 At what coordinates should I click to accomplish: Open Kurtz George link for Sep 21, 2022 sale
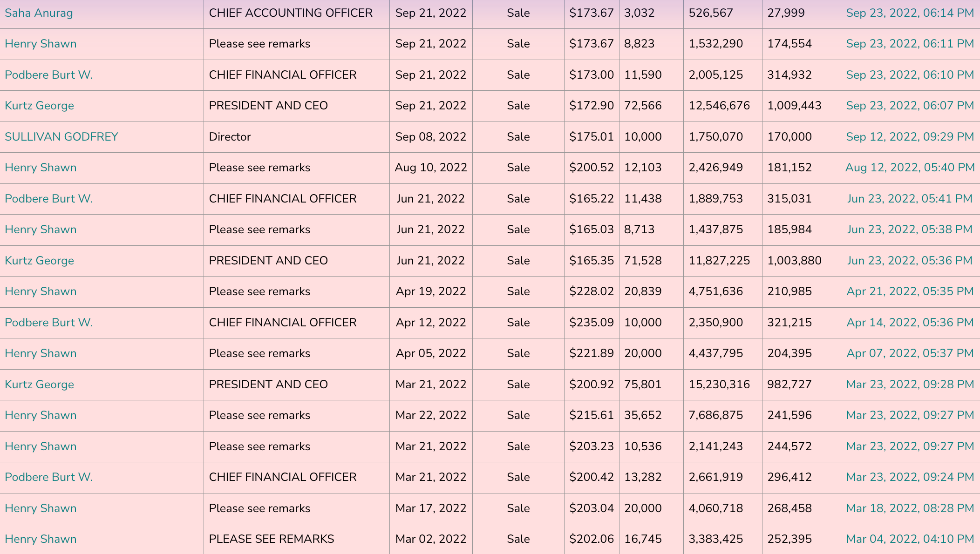39,106
